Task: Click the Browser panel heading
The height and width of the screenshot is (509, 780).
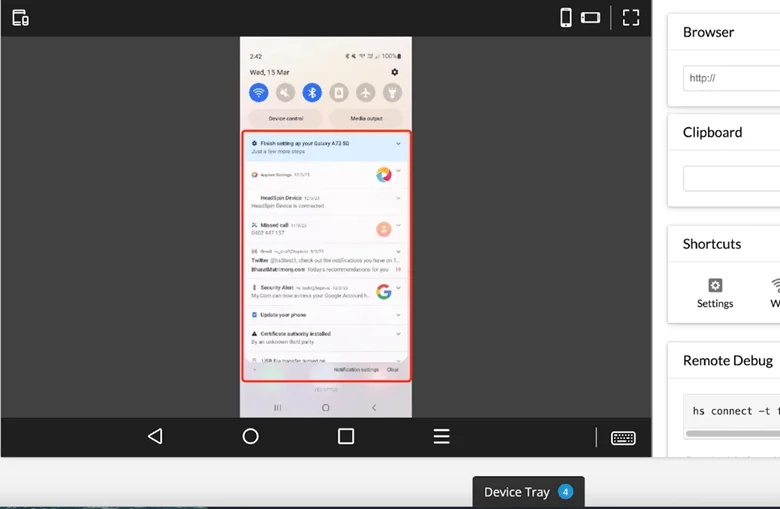Action: (x=708, y=32)
